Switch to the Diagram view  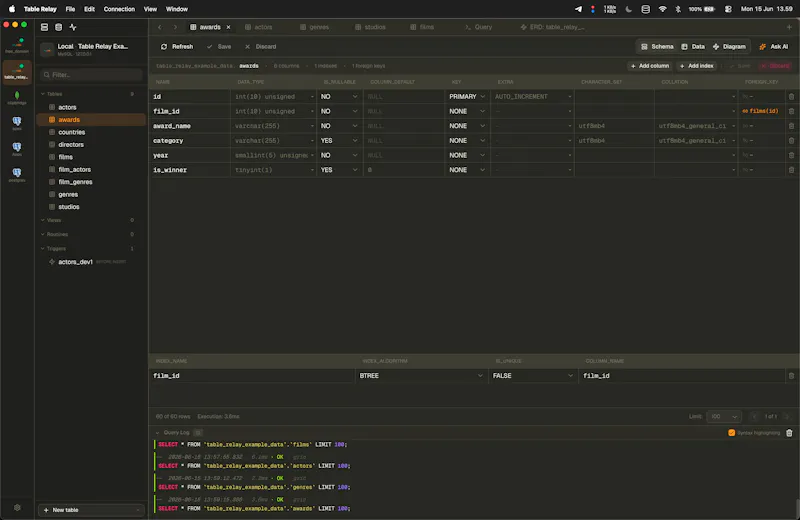pos(729,46)
